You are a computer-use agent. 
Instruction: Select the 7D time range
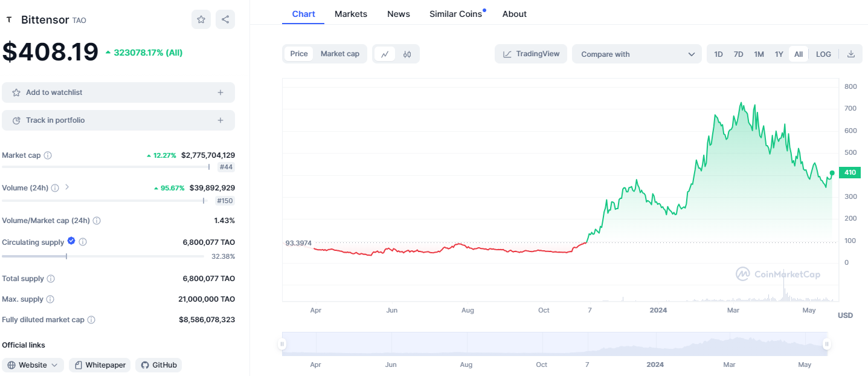738,54
